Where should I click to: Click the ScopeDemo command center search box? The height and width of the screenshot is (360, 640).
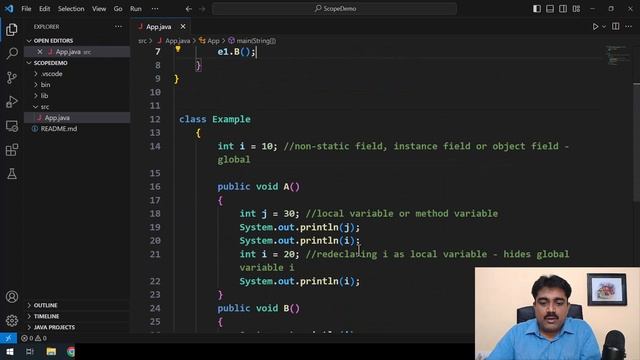point(334,9)
